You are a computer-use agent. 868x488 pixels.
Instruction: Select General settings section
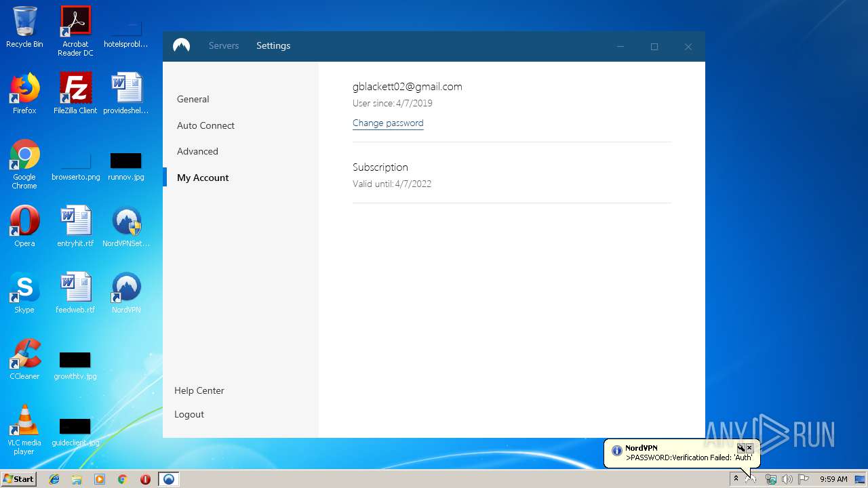click(x=193, y=99)
